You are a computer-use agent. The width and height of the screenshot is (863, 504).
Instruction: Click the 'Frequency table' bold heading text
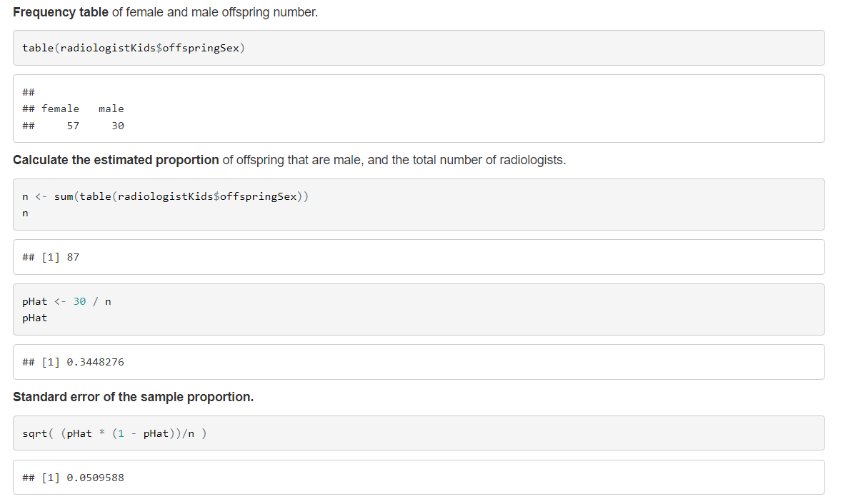click(x=61, y=13)
